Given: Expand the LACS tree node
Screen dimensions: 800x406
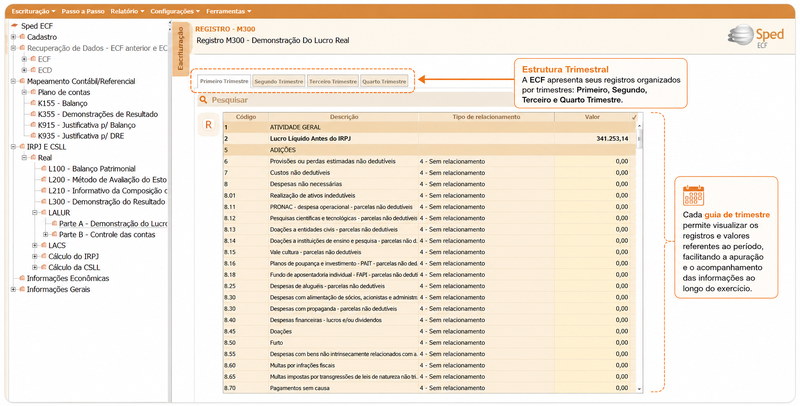Looking at the screenshot, I should [35, 245].
